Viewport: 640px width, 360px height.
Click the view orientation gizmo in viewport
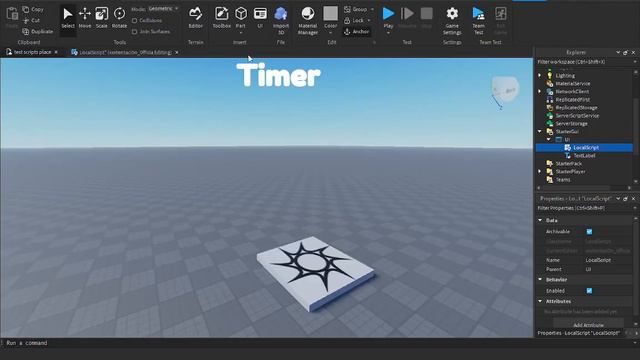(x=505, y=91)
